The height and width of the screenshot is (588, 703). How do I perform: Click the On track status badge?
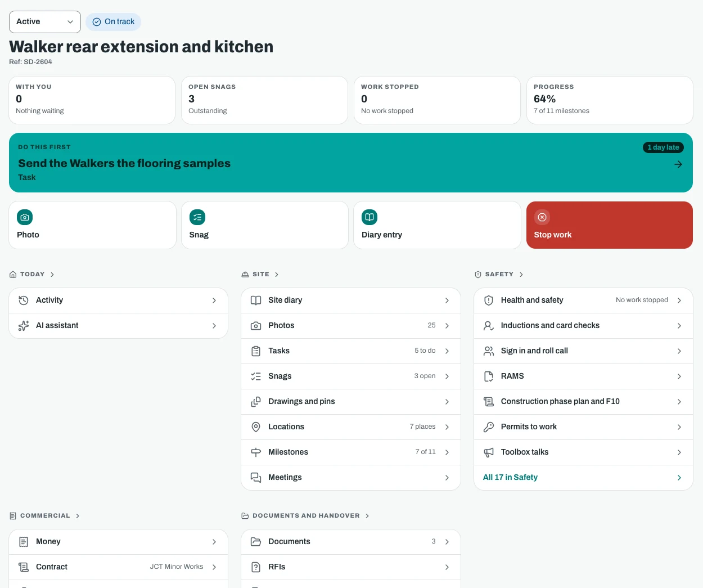click(114, 22)
